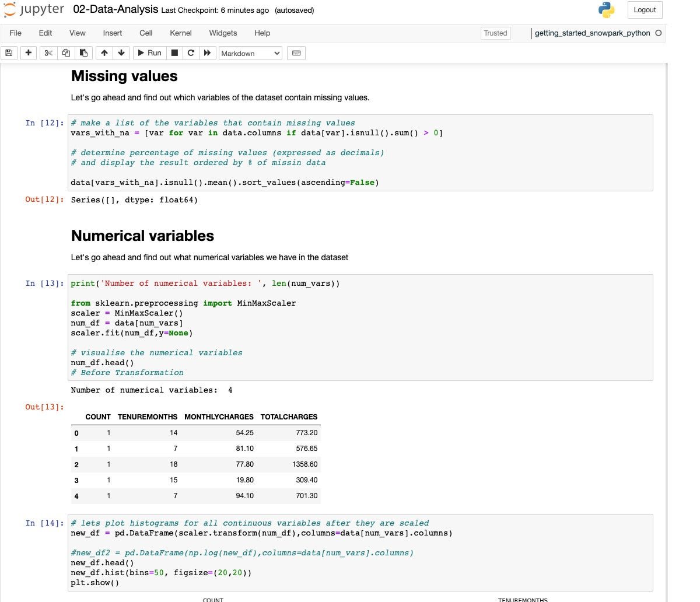Screen dimensions: 700x602
Task: Restart the kernel icon
Action: (190, 53)
